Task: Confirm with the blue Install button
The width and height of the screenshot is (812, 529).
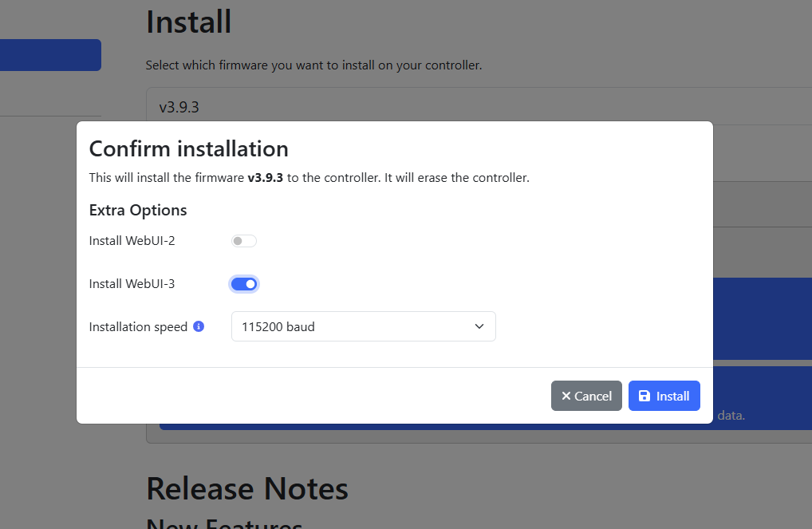Action: [x=664, y=396]
